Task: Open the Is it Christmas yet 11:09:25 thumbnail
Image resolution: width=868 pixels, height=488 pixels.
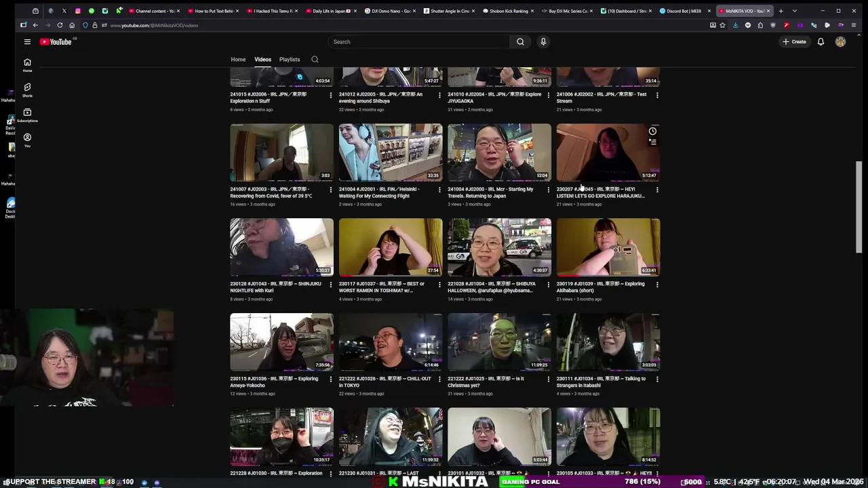Action: click(x=499, y=342)
